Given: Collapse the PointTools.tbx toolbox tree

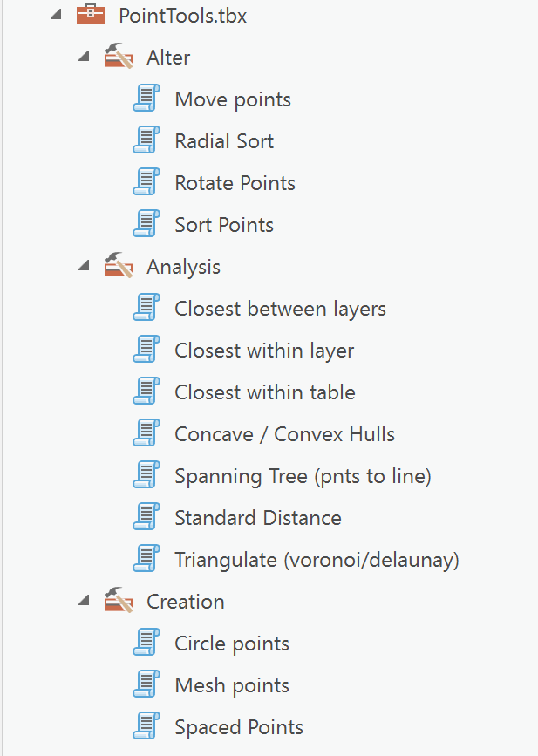Looking at the screenshot, I should [56, 15].
